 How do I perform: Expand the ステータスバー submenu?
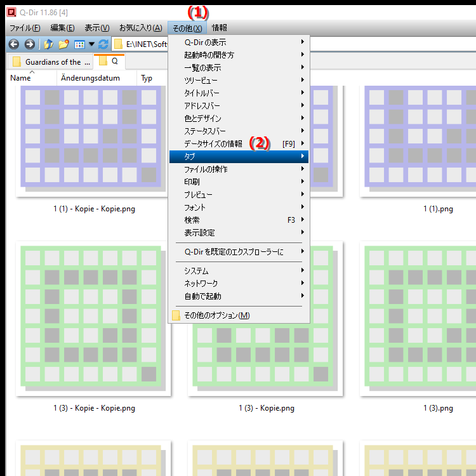[x=239, y=131]
